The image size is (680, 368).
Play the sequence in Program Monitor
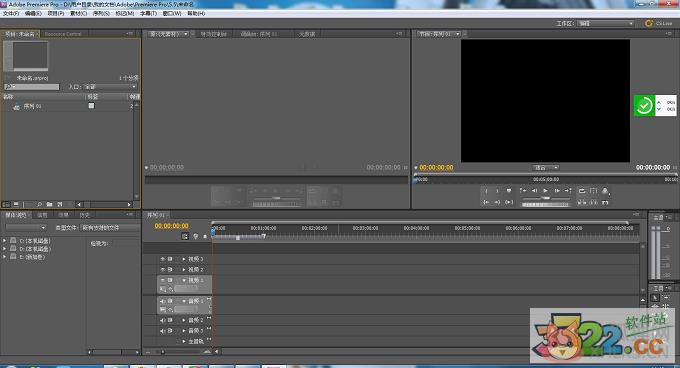click(x=546, y=191)
